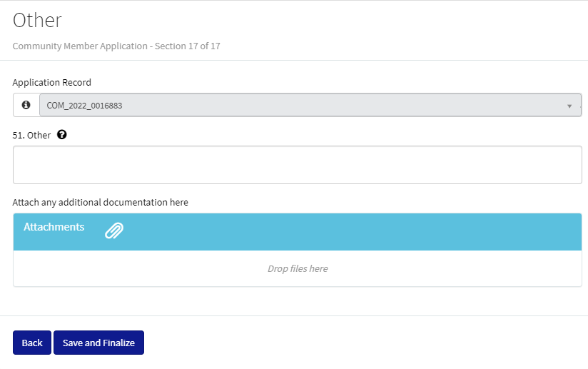Click the Attachments title text
Viewport: 588px width, 369px height.
[54, 227]
